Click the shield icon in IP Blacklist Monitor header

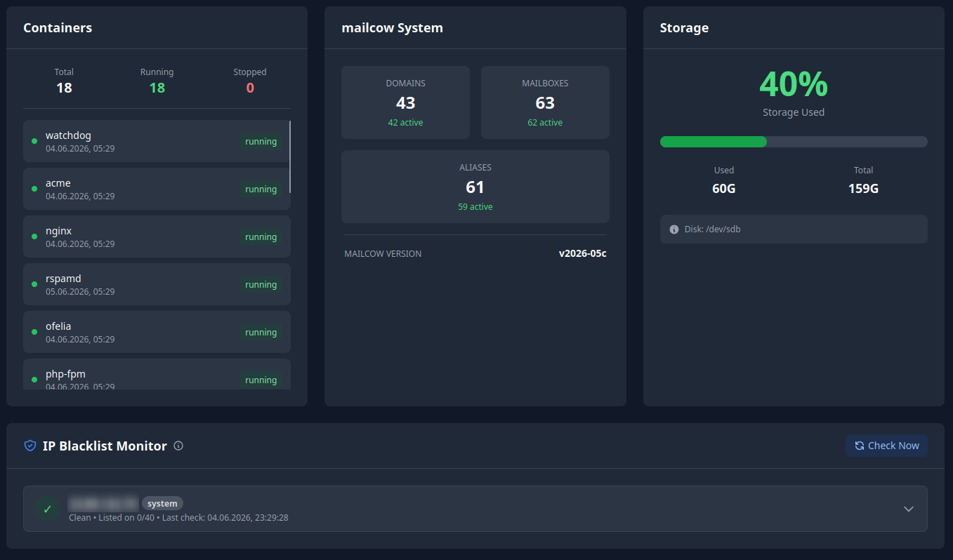pos(30,446)
